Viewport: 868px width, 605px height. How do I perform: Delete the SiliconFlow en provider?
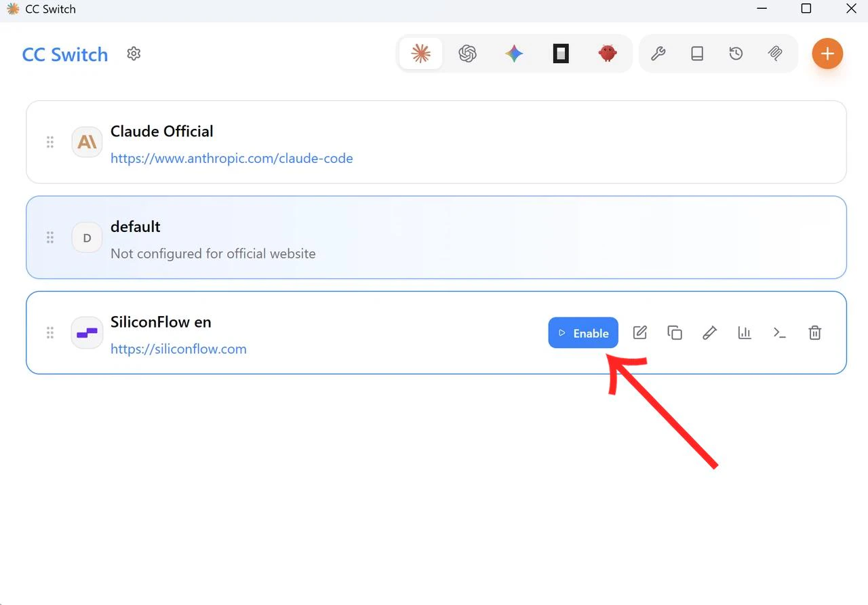[x=815, y=332]
